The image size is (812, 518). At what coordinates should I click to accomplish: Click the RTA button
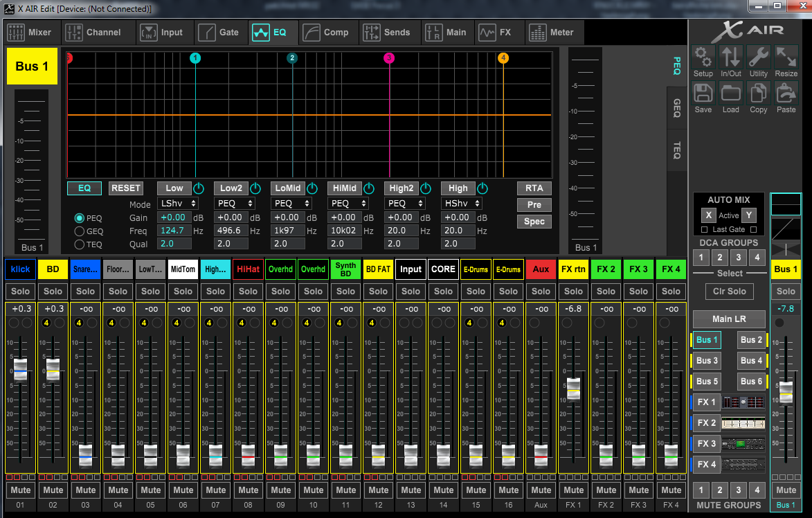(534, 188)
